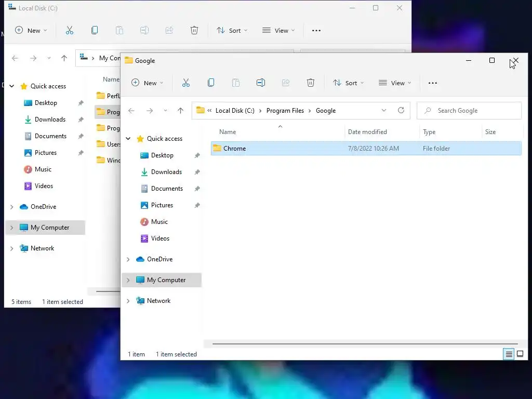Open Documents in Google window sidebar
Viewport: 532px width, 399px height.
pyautogui.click(x=167, y=188)
